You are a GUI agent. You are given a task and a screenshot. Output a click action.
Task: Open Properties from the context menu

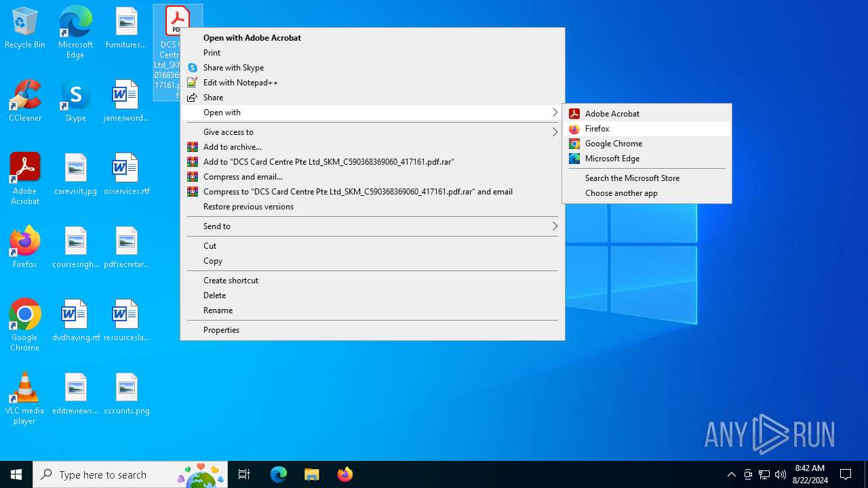point(372,330)
